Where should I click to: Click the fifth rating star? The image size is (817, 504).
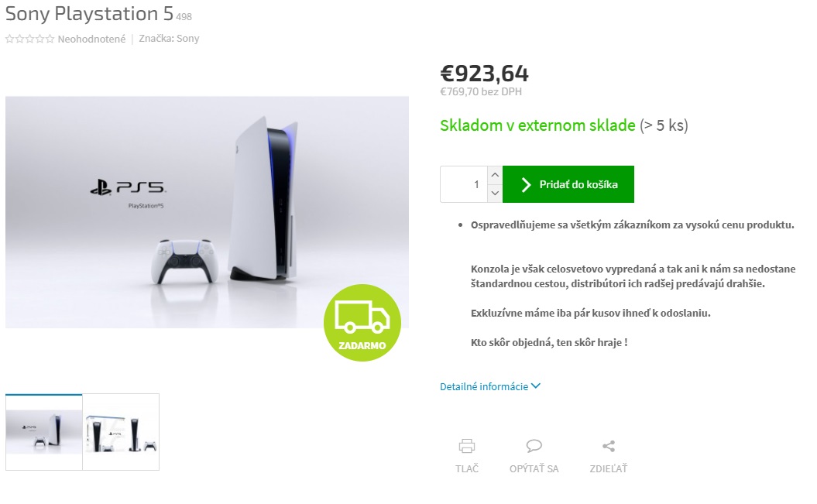[x=50, y=39]
